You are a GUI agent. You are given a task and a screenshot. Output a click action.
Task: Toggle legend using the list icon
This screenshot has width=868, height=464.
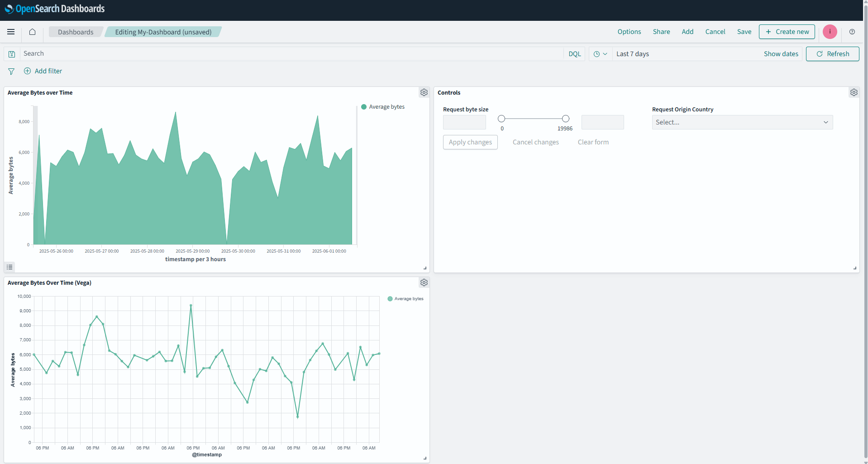tap(10, 267)
